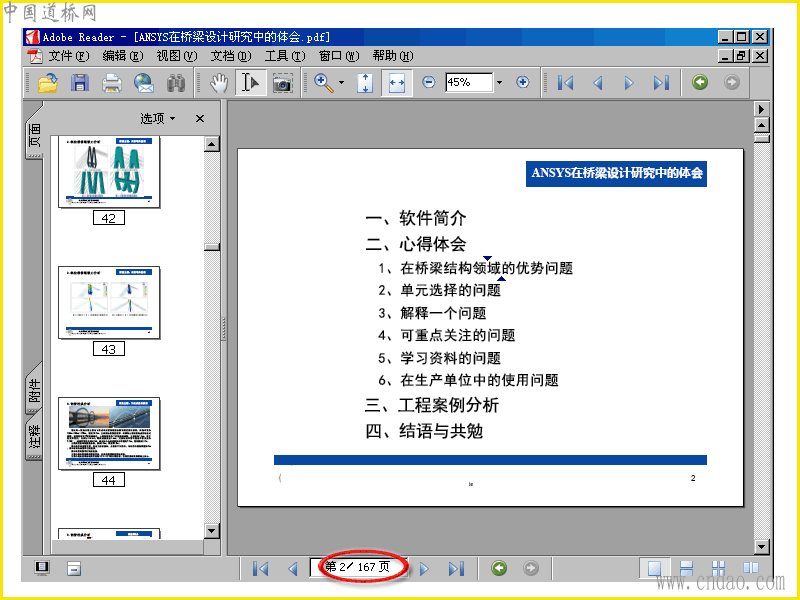Close the pages navigation panel
The height and width of the screenshot is (600, 800).
click(200, 118)
